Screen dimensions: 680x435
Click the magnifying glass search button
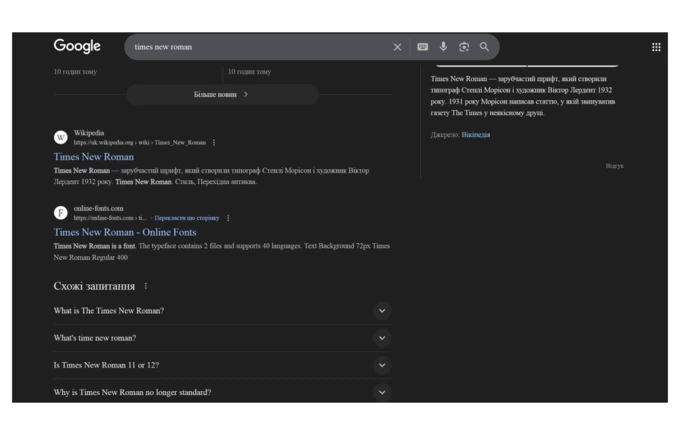pos(485,47)
